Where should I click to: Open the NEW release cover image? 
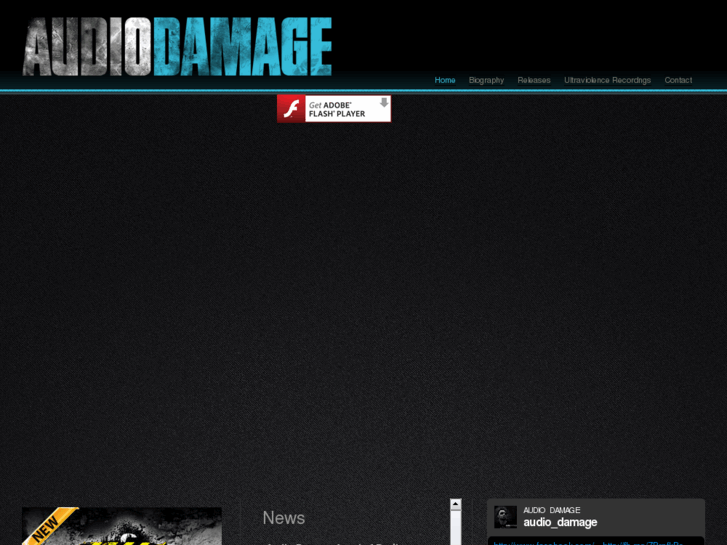(121, 526)
